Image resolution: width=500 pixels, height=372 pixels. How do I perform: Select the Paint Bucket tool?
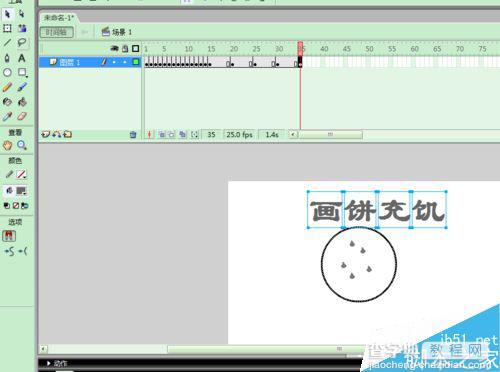(22, 102)
